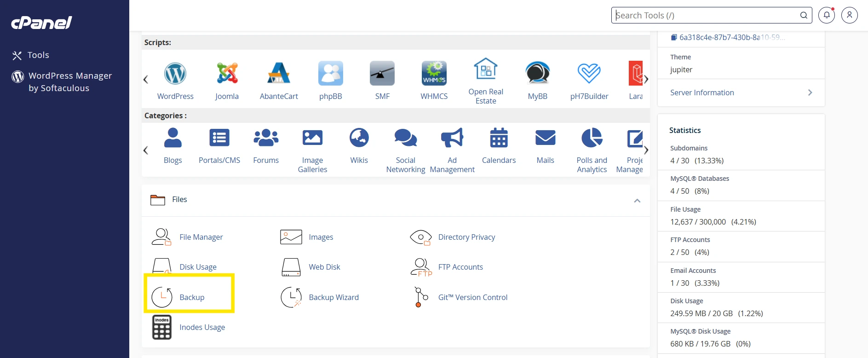Click the File Usage statistic label

(x=685, y=209)
